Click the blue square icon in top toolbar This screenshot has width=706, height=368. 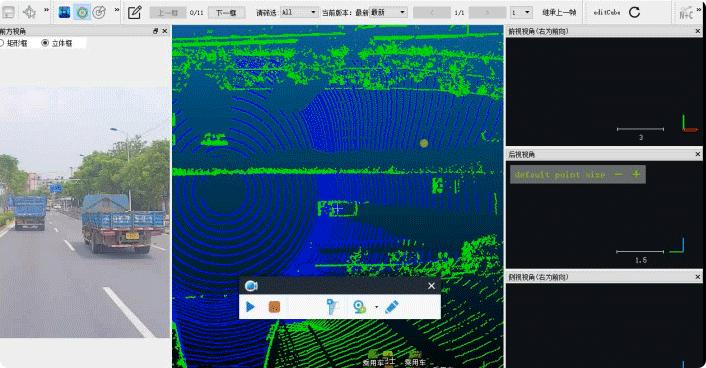coord(64,12)
